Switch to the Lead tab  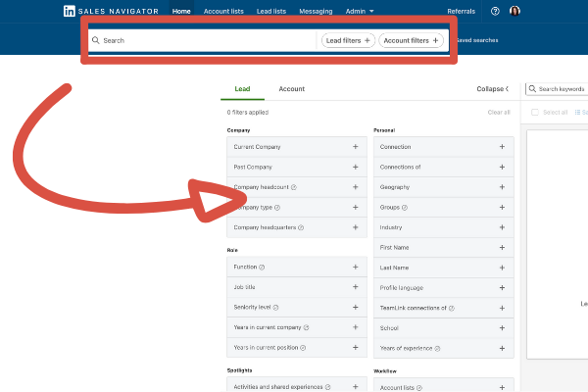242,89
